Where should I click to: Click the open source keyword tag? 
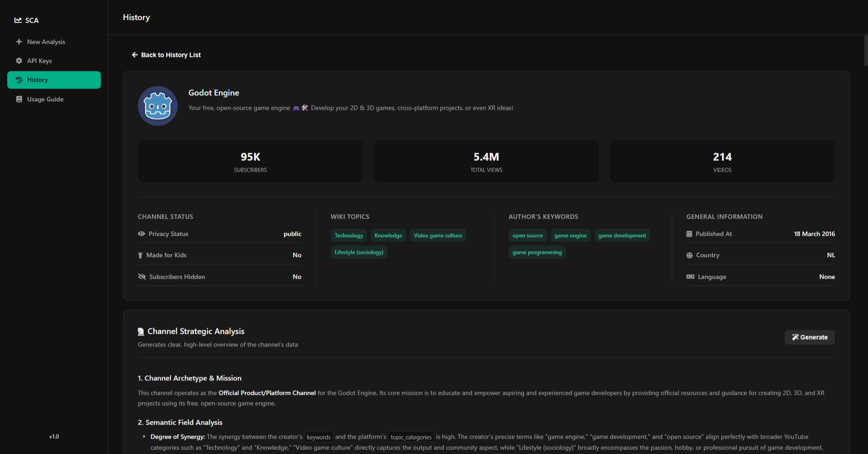[x=528, y=235]
